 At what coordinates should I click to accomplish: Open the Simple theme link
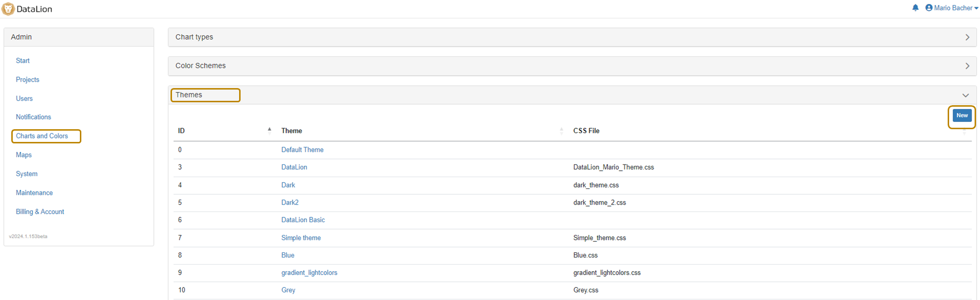pos(301,238)
